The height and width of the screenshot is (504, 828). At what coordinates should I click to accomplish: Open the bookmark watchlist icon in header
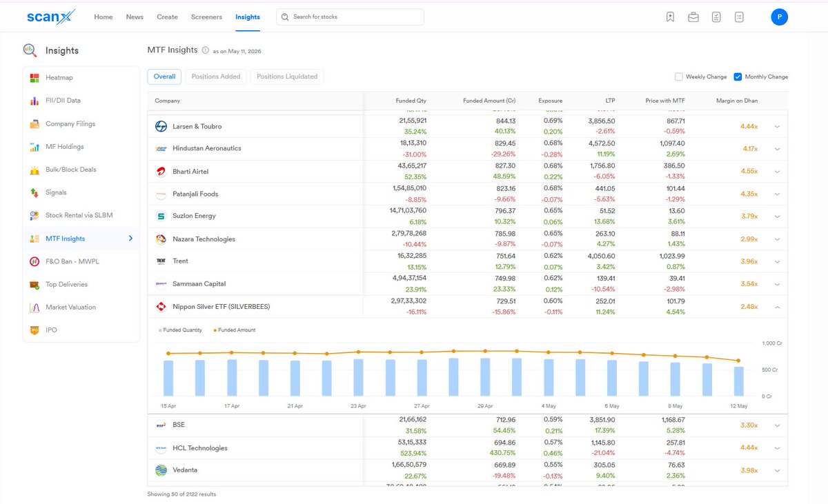[x=670, y=17]
